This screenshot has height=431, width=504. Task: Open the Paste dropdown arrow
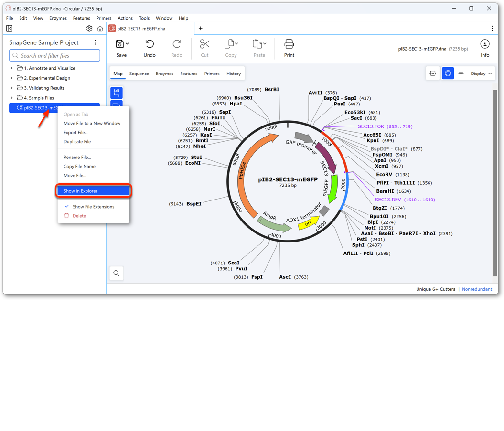(265, 44)
